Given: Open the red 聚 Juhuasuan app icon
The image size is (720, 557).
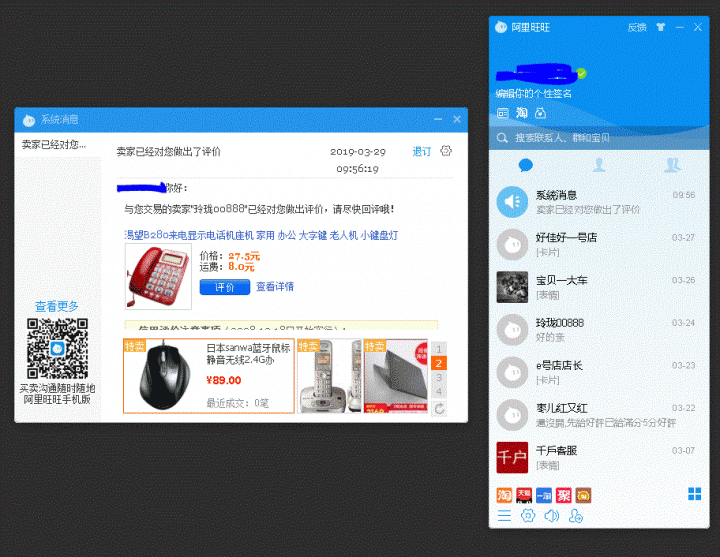Looking at the screenshot, I should click(563, 495).
